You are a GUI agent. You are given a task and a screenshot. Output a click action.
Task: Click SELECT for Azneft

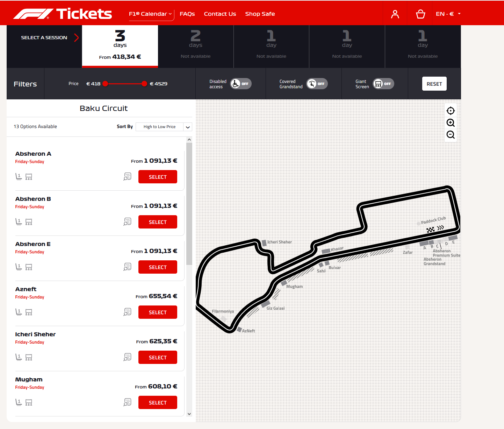tap(158, 312)
